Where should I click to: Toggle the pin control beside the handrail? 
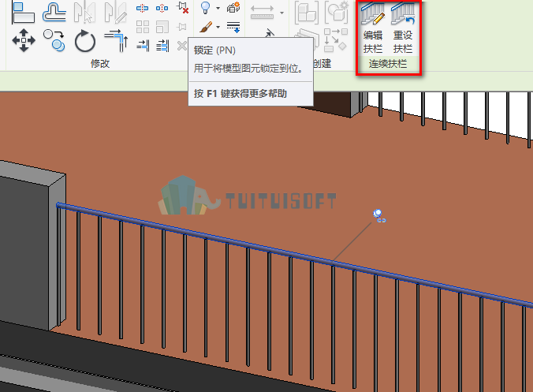click(377, 213)
